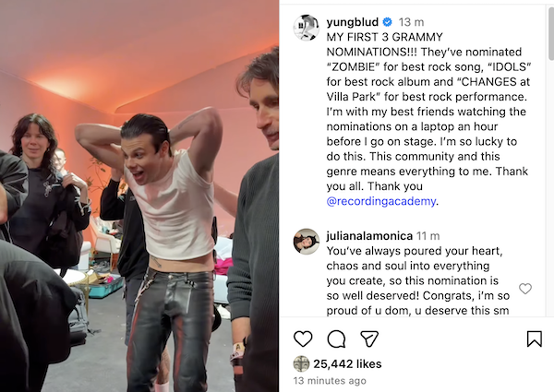
Task: Open yungblud's profile picture avatar
Action: (307, 28)
